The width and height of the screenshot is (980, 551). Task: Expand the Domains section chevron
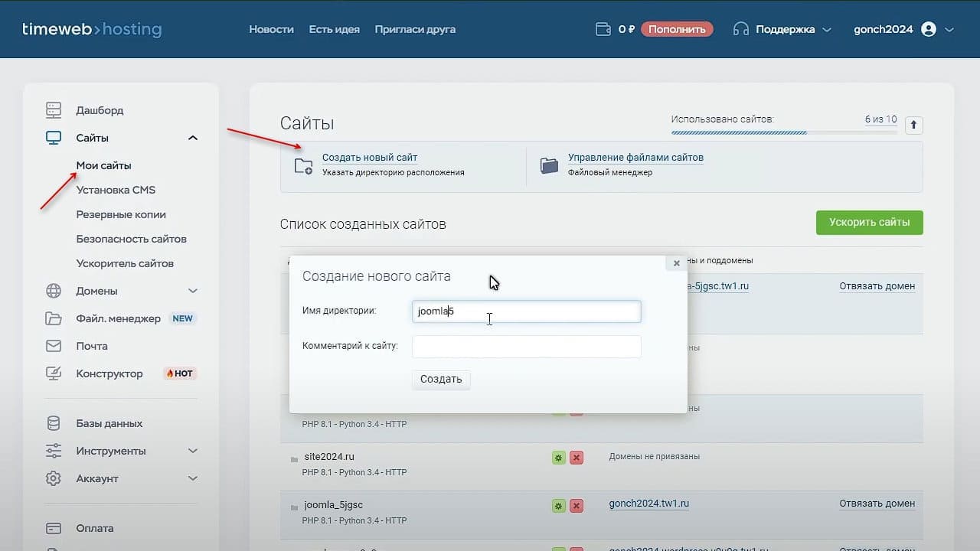tap(193, 291)
